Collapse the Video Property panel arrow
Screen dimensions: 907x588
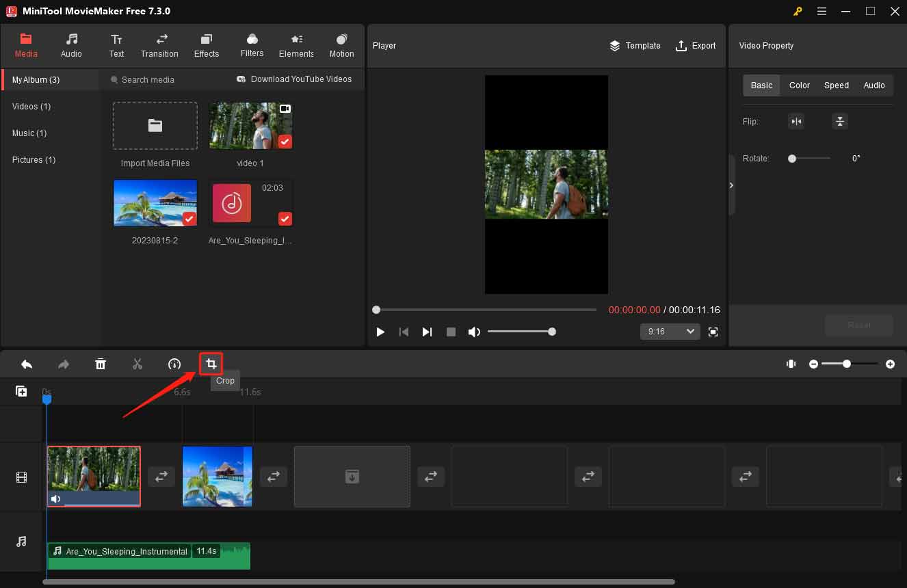(x=731, y=185)
